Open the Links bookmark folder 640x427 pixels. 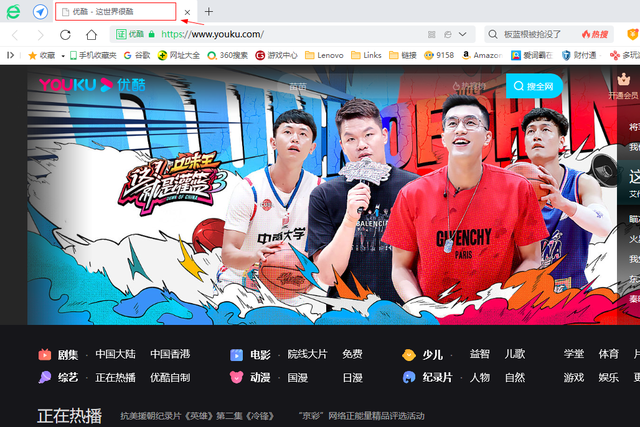click(366, 55)
